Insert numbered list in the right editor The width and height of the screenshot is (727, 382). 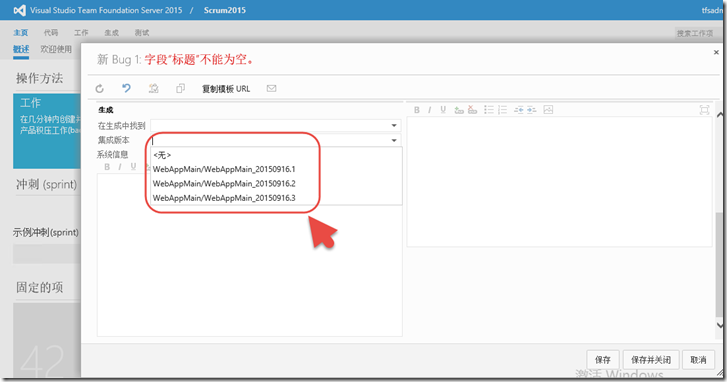502,110
